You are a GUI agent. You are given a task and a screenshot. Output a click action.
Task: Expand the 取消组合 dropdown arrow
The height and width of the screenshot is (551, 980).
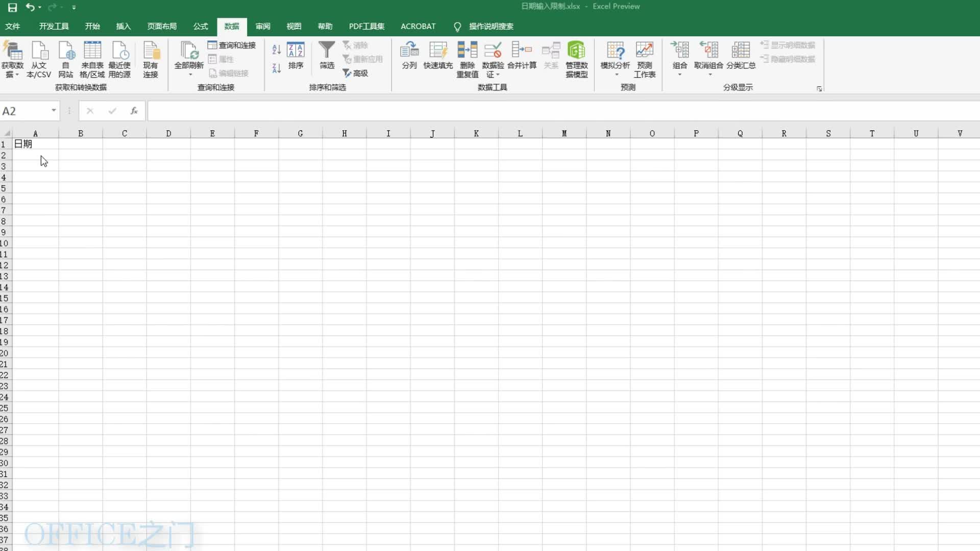point(710,75)
